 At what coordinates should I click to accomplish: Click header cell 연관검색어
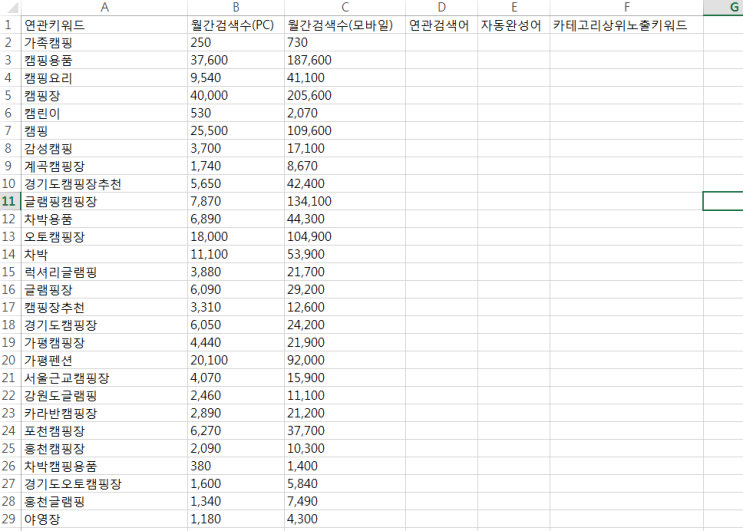click(442, 25)
